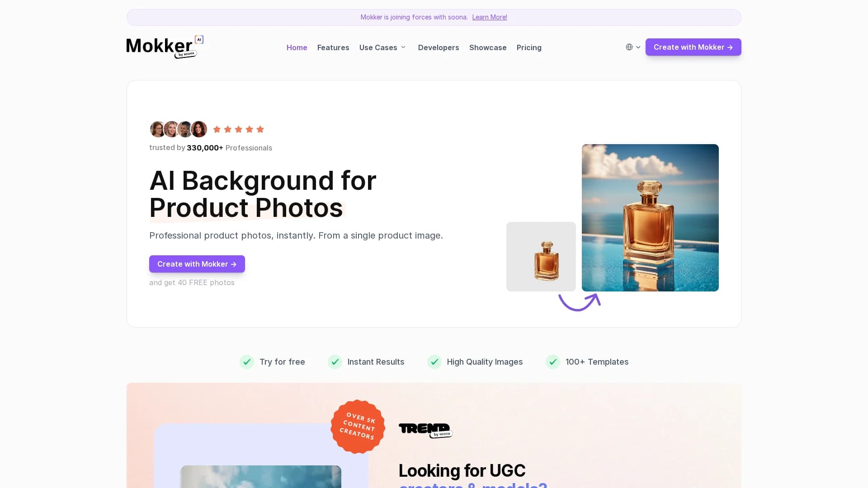Image resolution: width=868 pixels, height=488 pixels.
Task: Click the large perfume pool photo
Action: click(x=650, y=218)
